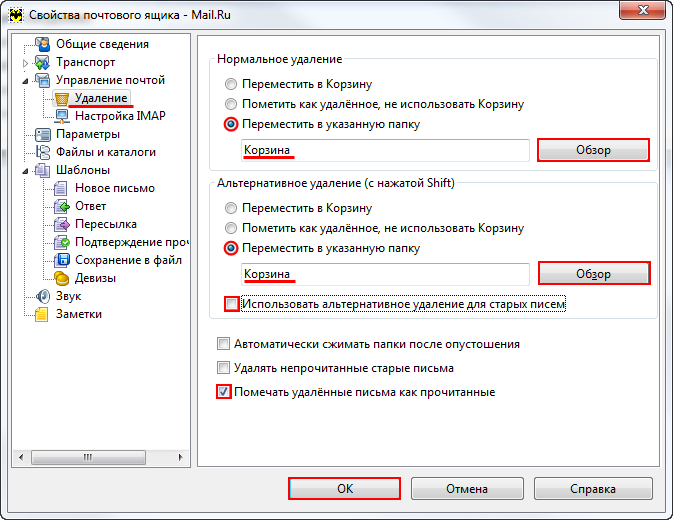Uncheck 'Помечать удалённые письма как прочитанные'
Image resolution: width=673 pixels, height=520 pixels.
point(223,392)
